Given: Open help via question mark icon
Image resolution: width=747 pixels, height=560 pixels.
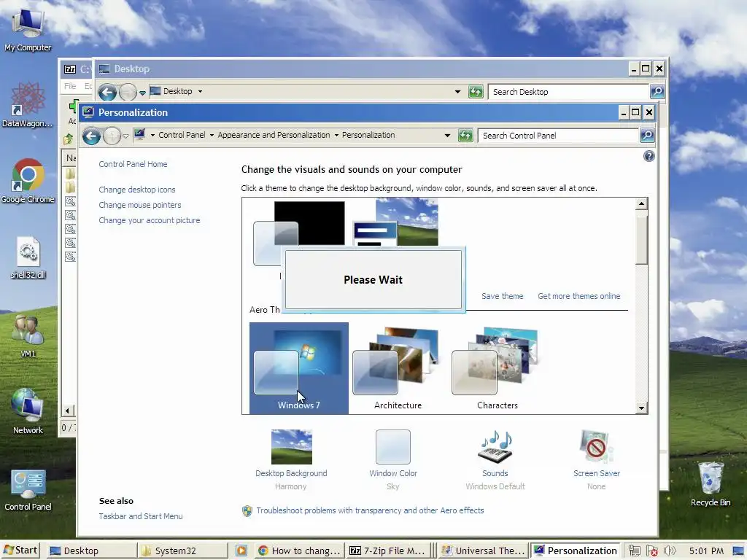Looking at the screenshot, I should [649, 156].
